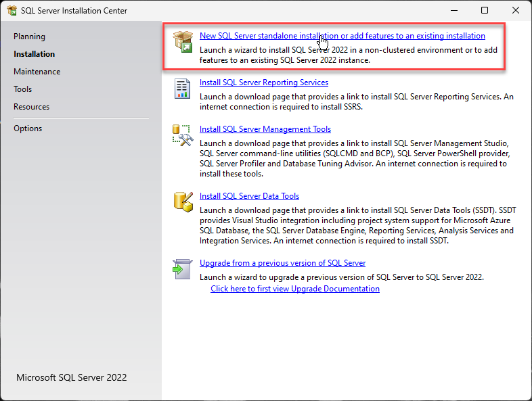Click the Reporting Services report icon
This screenshot has width=532, height=401.
[x=183, y=89]
